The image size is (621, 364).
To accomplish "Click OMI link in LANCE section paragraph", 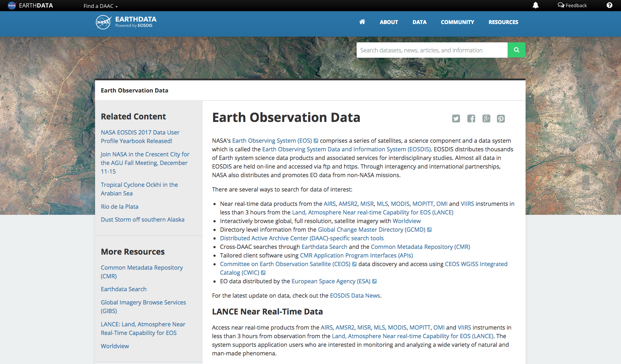I will click(x=439, y=327).
